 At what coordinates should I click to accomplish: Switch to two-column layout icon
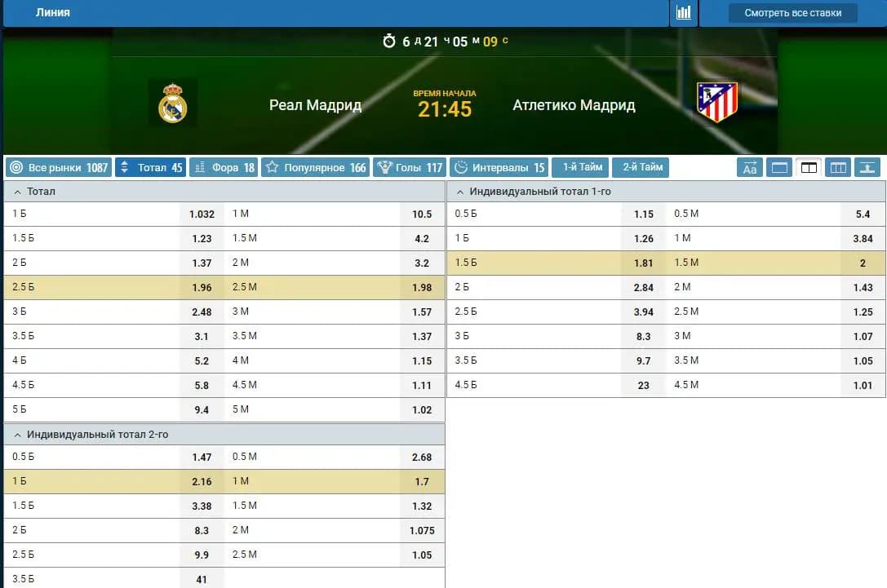coord(809,167)
